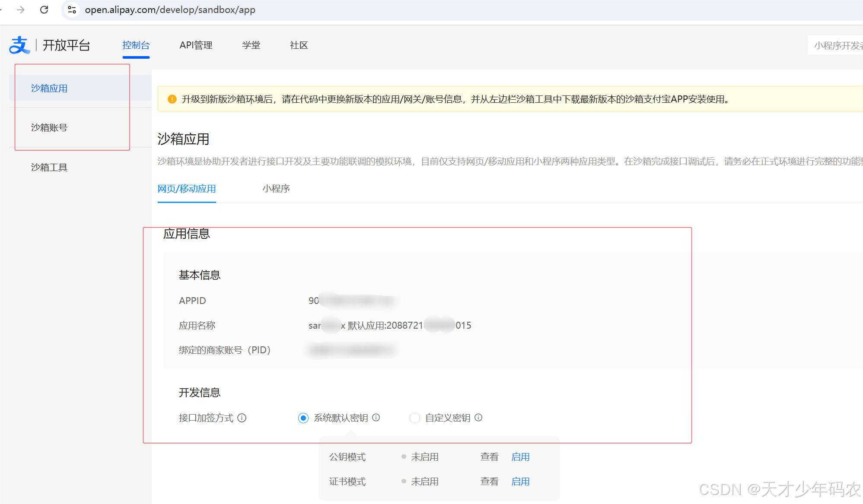This screenshot has height=504, width=863.
Task: Open site information icon in address bar
Action: [x=72, y=10]
